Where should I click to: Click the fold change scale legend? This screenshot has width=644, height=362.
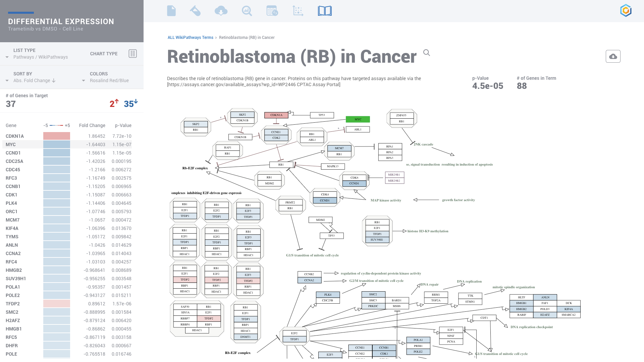pos(56,125)
